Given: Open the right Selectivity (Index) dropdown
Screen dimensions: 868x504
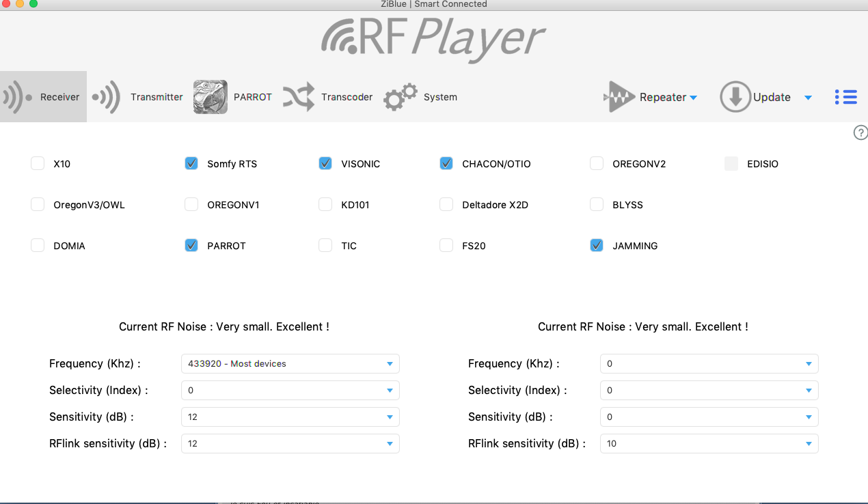Looking at the screenshot, I should pos(709,390).
